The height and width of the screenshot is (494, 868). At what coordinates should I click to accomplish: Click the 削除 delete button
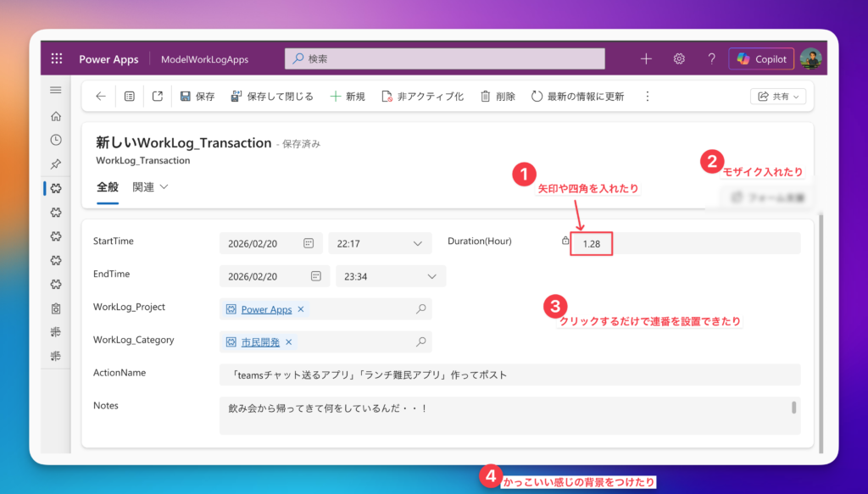(x=498, y=97)
